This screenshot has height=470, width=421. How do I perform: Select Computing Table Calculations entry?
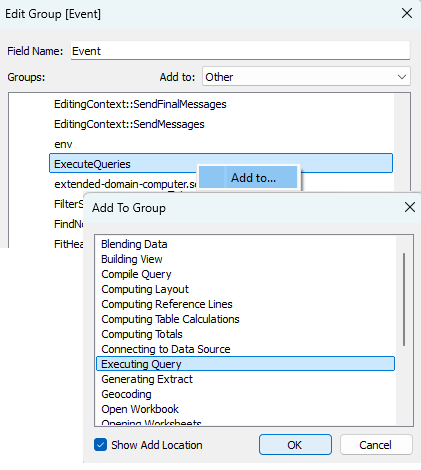pyautogui.click(x=170, y=319)
